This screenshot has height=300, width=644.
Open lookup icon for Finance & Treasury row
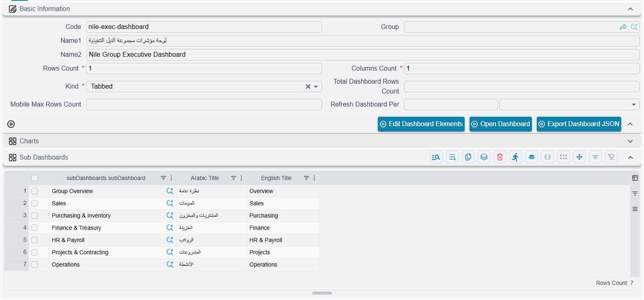[x=170, y=228]
